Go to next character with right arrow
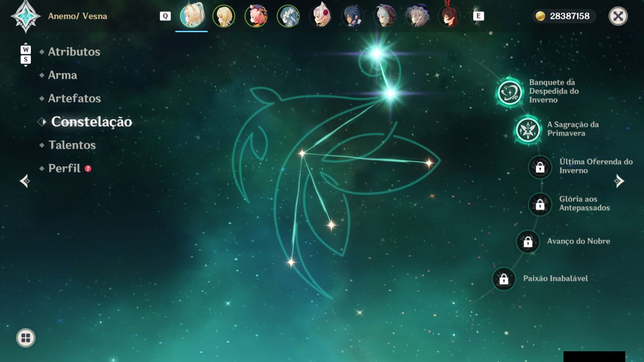Image resolution: width=644 pixels, height=362 pixels. [x=619, y=181]
